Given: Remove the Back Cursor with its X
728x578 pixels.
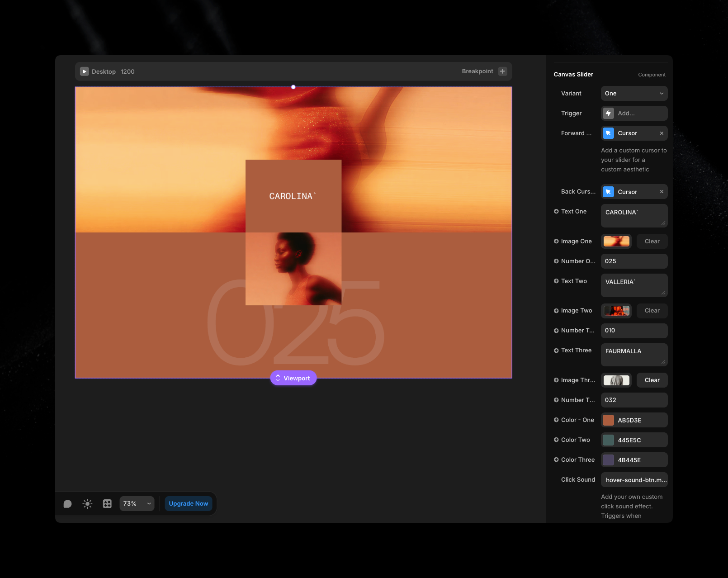Looking at the screenshot, I should coord(662,192).
